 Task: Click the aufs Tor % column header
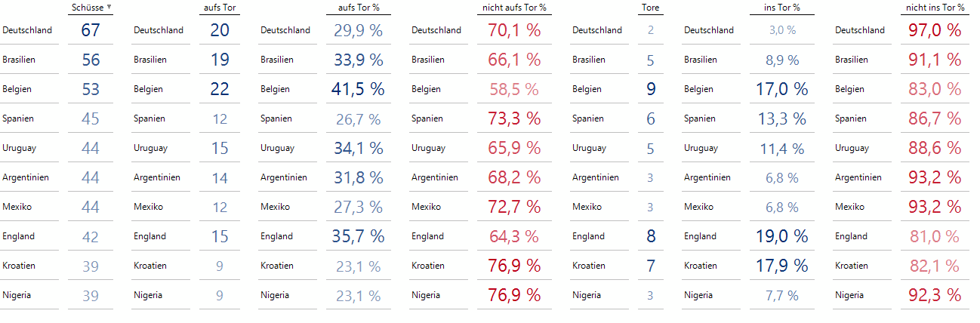point(358,8)
